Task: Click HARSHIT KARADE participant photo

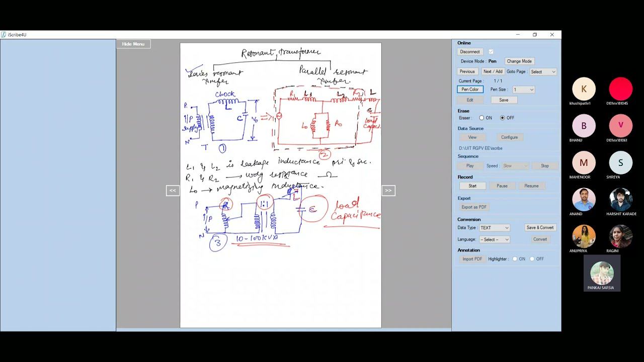Action: (621, 200)
